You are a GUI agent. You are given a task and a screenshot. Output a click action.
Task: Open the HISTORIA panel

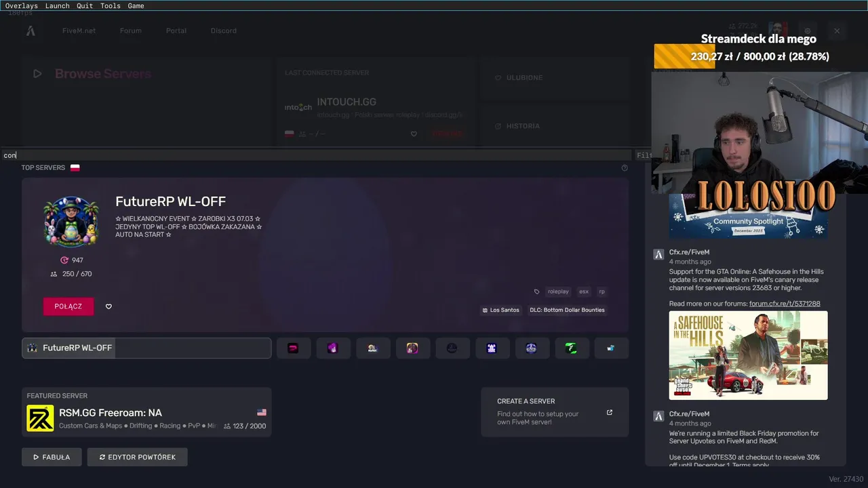[x=555, y=126]
